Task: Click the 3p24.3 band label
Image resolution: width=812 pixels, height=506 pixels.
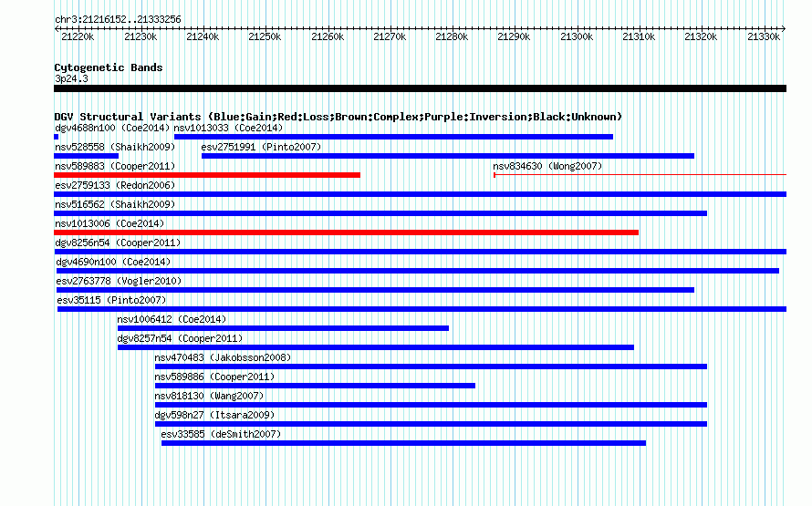Action: [71, 78]
